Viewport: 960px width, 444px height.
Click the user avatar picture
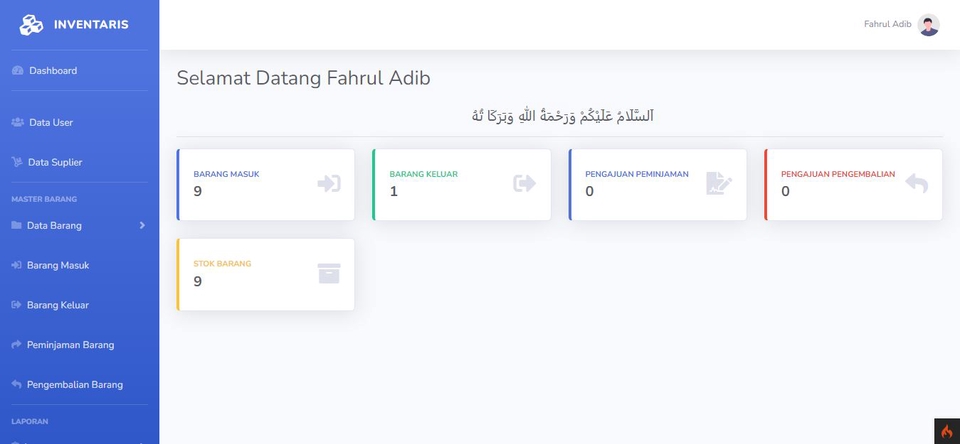pos(928,25)
